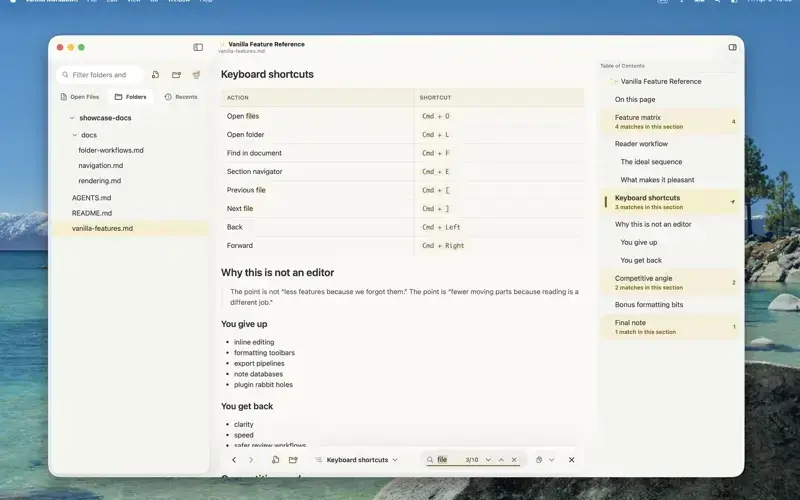
Task: Switch to the Folders tab
Action: [131, 97]
